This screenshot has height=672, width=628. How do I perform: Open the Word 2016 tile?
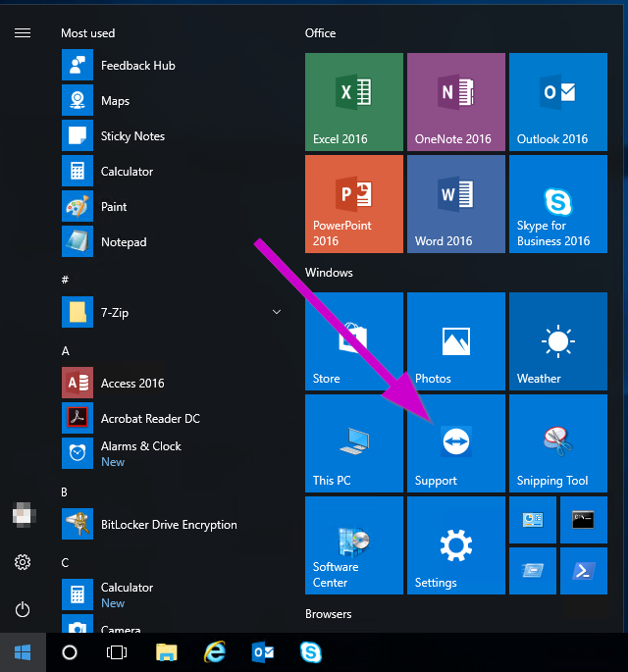click(x=456, y=204)
